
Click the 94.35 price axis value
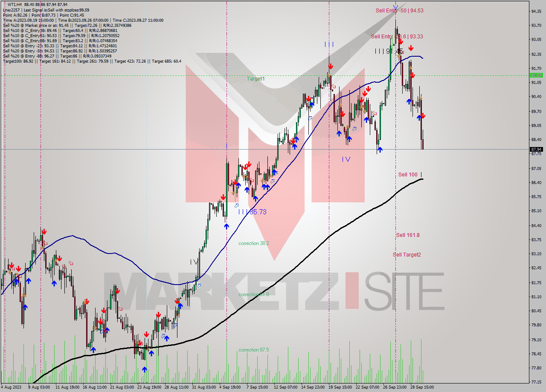tap(536, 11)
